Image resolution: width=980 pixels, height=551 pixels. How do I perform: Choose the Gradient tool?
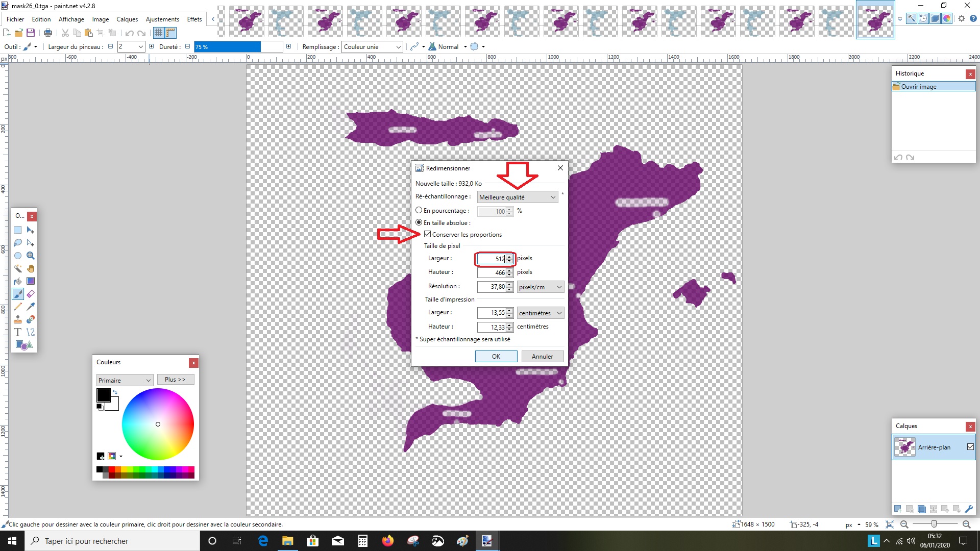click(31, 281)
